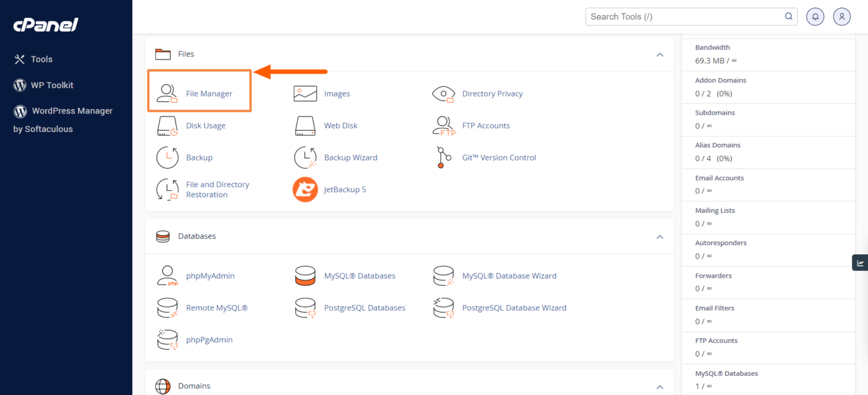868x395 pixels.
Task: Launch the JetBackup 5 icon
Action: (305, 189)
